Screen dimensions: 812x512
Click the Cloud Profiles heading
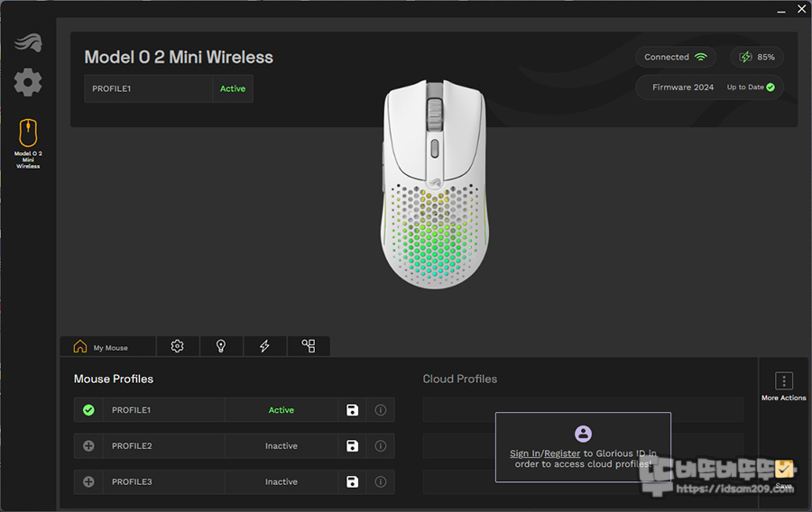click(x=460, y=379)
